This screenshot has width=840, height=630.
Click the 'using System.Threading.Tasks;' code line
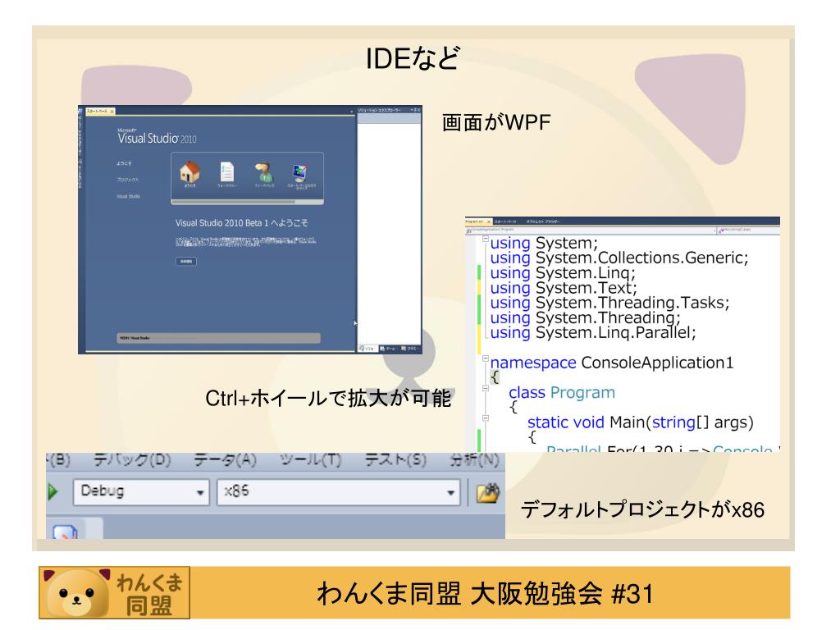click(x=609, y=303)
